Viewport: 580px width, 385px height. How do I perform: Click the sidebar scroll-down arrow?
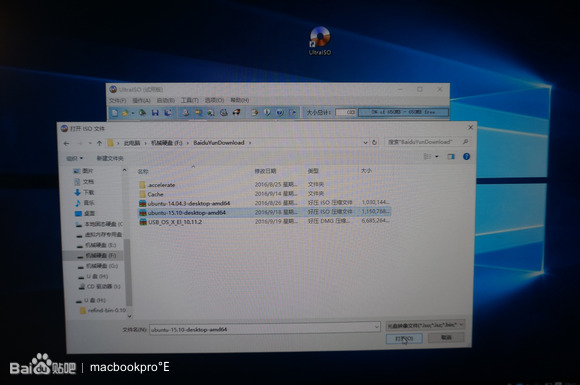tap(129, 317)
